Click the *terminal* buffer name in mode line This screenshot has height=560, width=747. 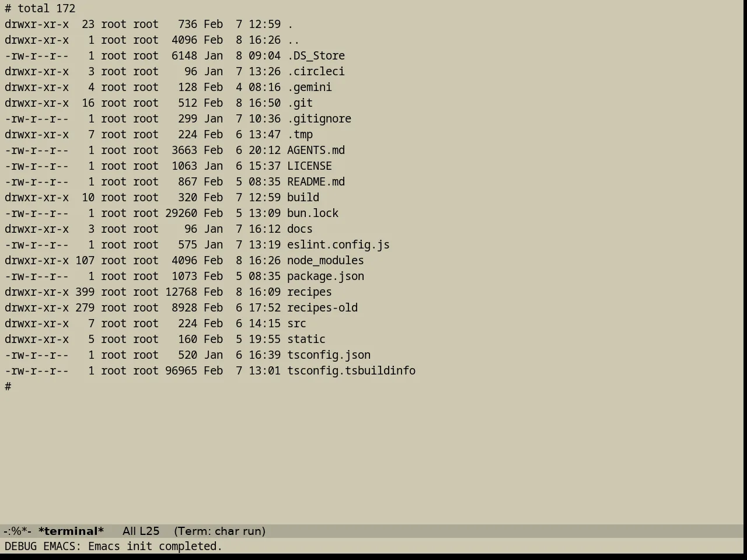71,531
